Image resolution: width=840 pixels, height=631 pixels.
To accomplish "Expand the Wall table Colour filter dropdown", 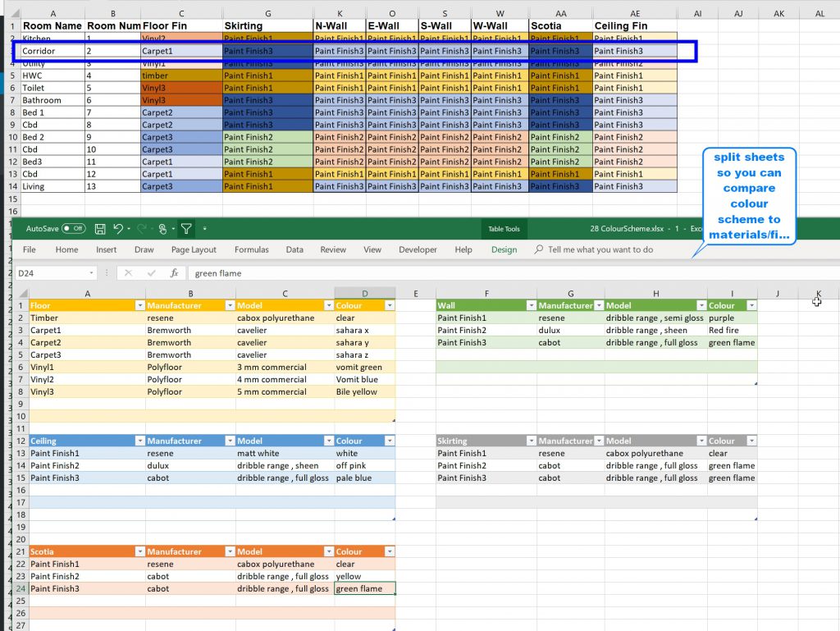I will click(x=751, y=305).
